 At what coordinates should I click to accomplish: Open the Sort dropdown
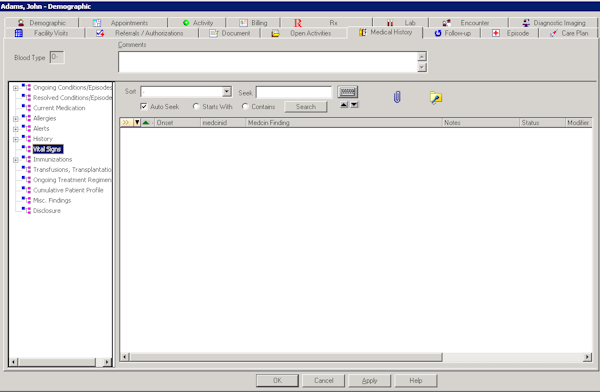tap(227, 91)
